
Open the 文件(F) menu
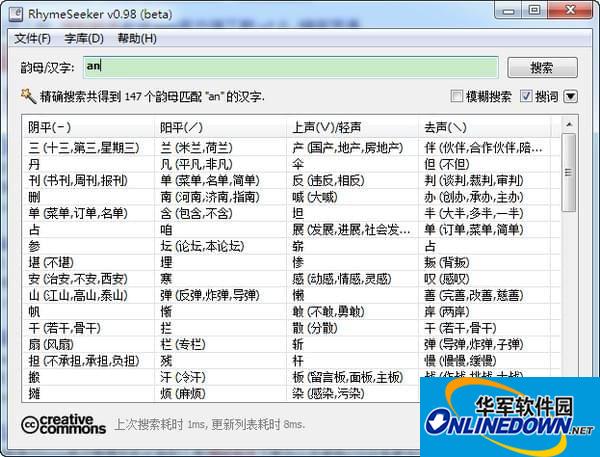33,39
